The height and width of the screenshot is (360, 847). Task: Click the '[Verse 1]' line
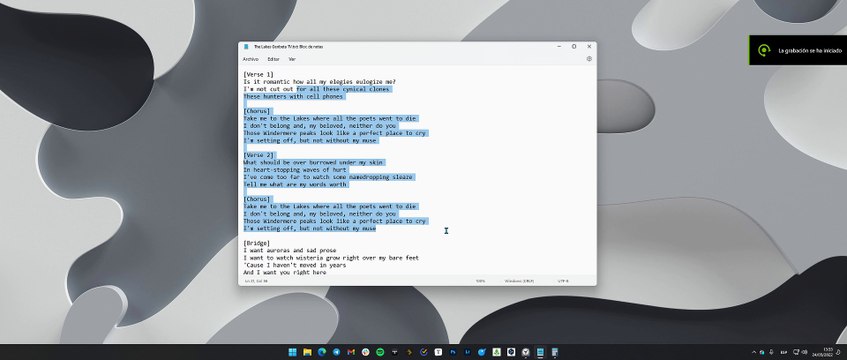pos(258,74)
